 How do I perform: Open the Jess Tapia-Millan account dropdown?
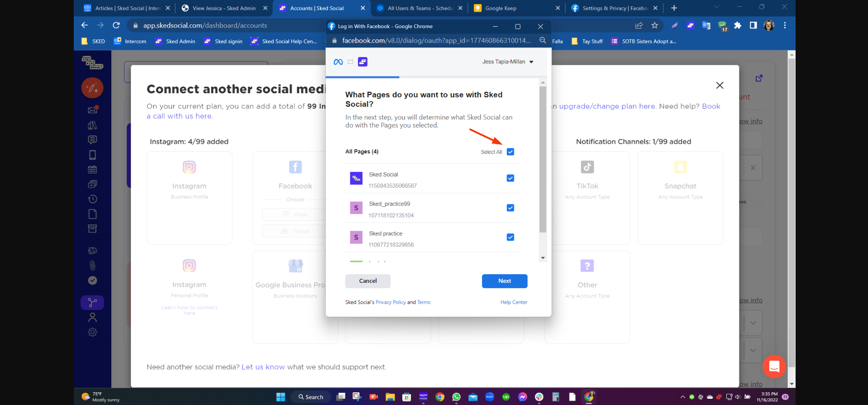tap(508, 62)
